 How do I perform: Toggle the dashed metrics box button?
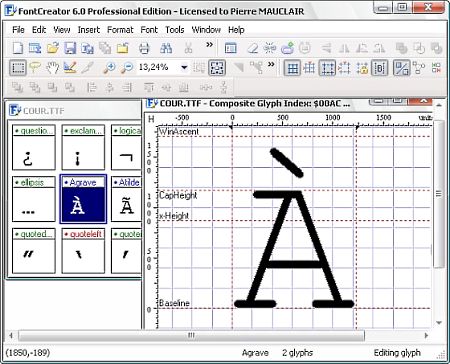point(327,68)
